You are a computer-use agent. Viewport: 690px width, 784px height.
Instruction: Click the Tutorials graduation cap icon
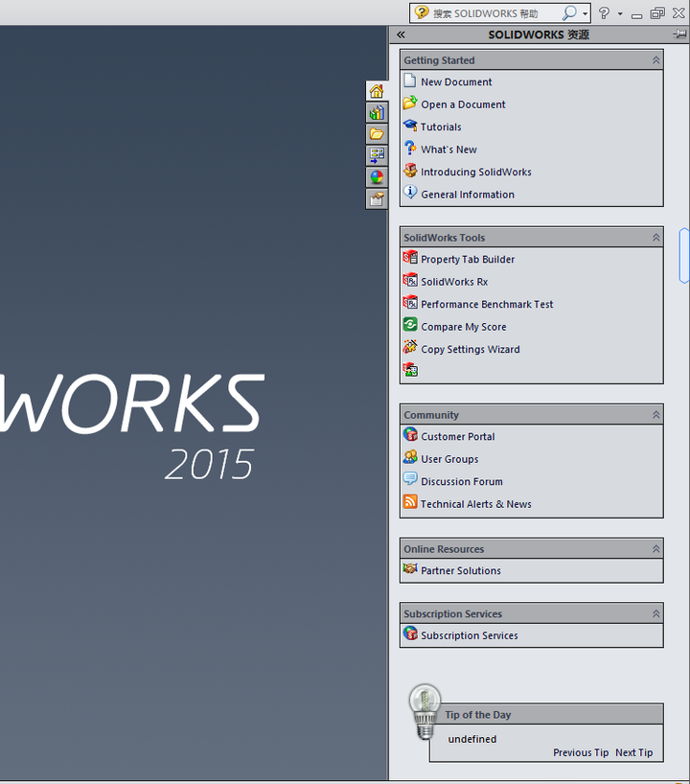[410, 126]
